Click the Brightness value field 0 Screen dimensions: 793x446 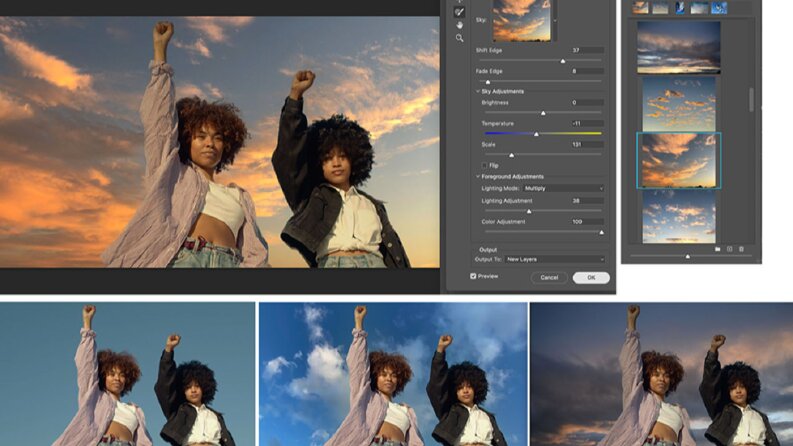tap(587, 103)
